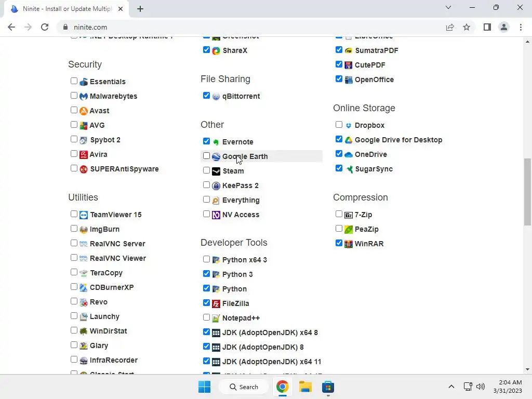Click the CDBurnerXP label

[x=112, y=287]
